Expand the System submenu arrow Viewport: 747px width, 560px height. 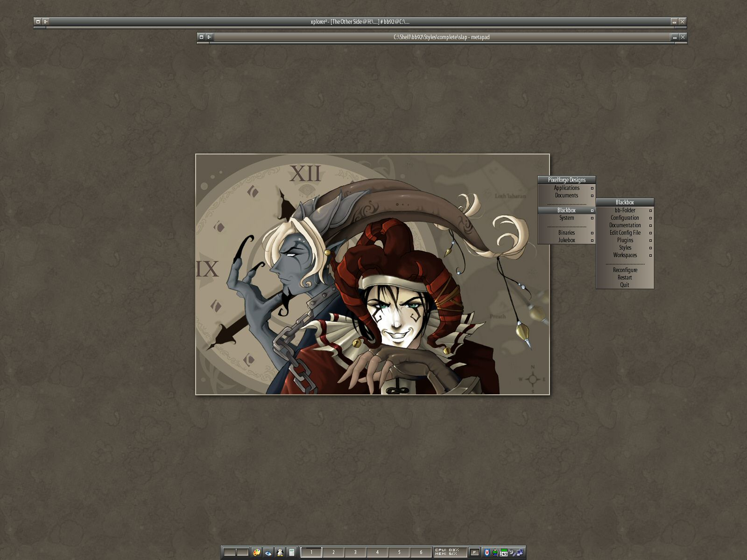[x=592, y=218]
